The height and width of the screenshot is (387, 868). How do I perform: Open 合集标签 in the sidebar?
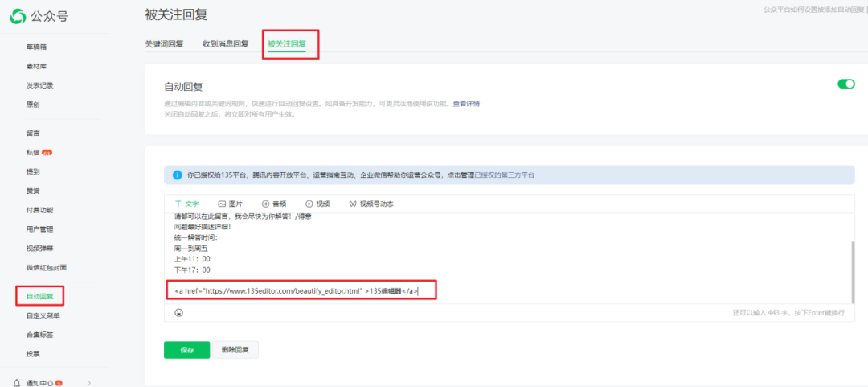(x=40, y=335)
